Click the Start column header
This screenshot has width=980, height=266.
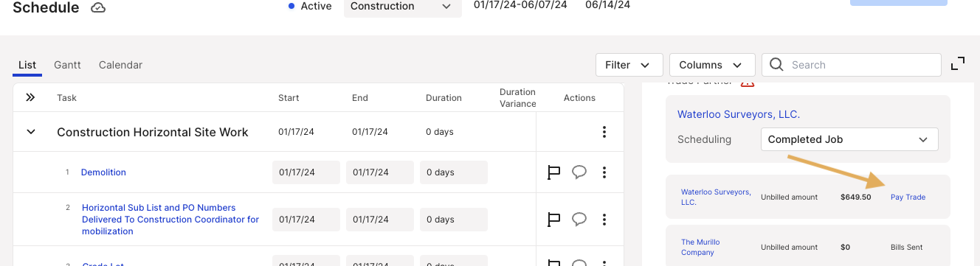289,97
